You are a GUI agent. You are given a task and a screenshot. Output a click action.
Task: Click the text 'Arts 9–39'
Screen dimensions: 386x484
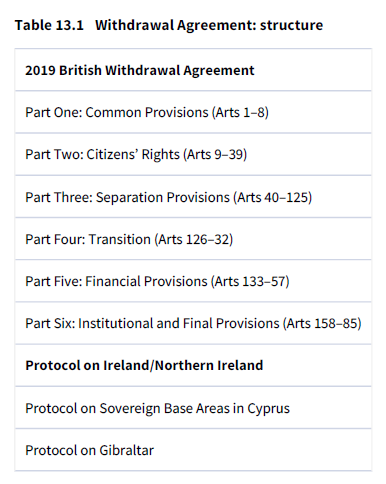pos(215,155)
